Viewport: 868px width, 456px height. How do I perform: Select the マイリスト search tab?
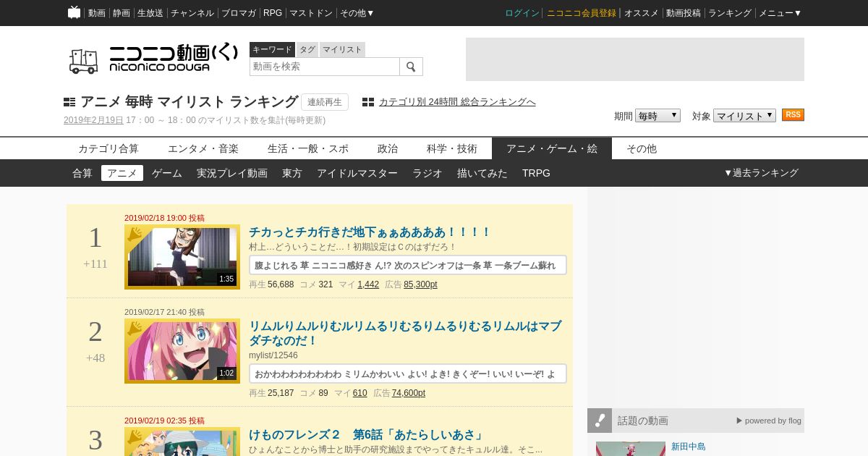pyautogui.click(x=342, y=49)
